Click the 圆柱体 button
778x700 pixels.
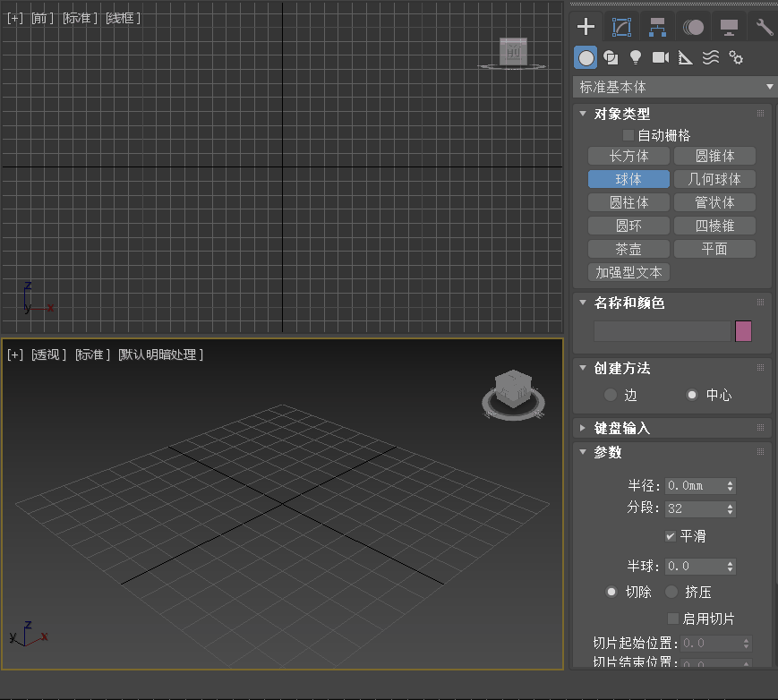(x=628, y=202)
